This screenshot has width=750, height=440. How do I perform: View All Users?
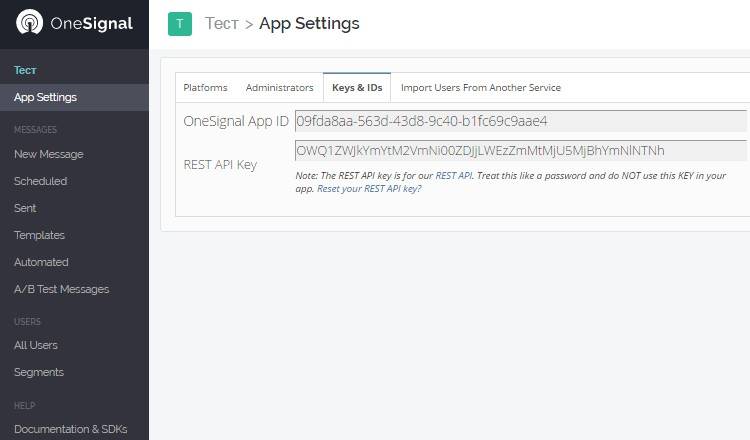[x=36, y=345]
